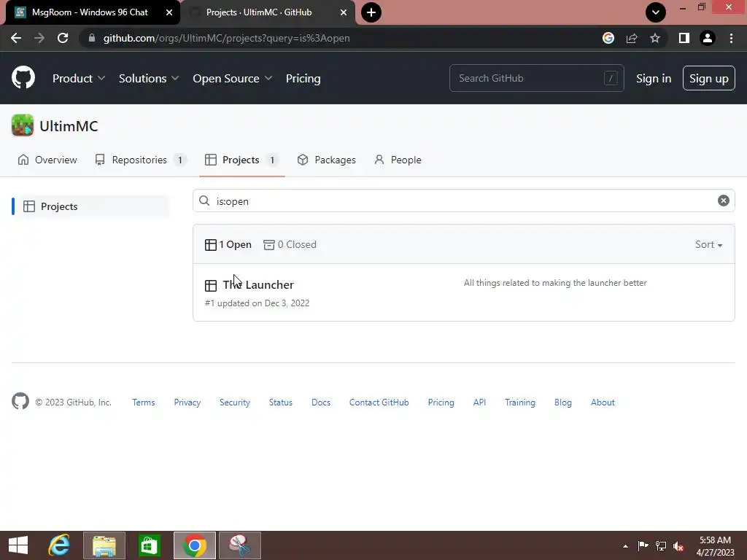Open the Sort dropdown
This screenshot has width=747, height=560.
[x=708, y=244]
